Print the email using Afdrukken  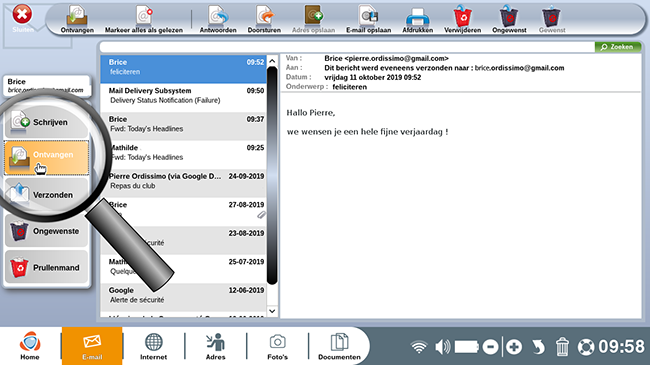pos(417,17)
